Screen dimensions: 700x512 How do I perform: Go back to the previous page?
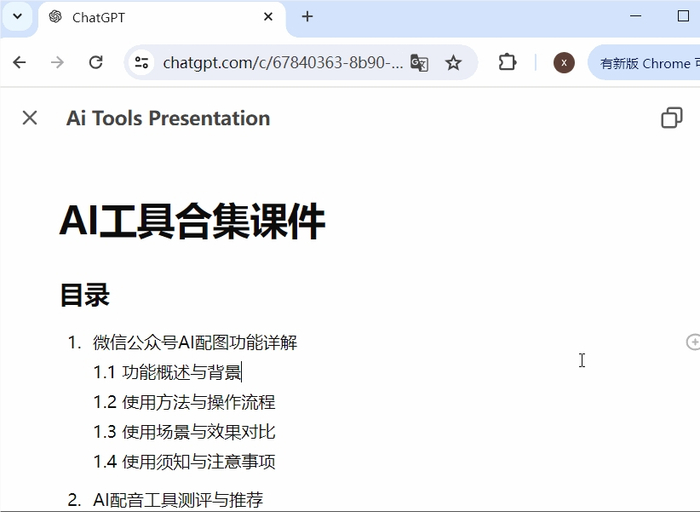point(20,62)
